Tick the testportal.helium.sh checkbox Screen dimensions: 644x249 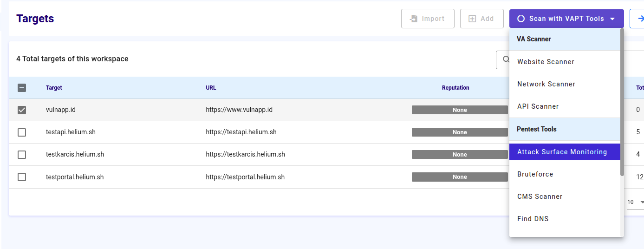22,177
